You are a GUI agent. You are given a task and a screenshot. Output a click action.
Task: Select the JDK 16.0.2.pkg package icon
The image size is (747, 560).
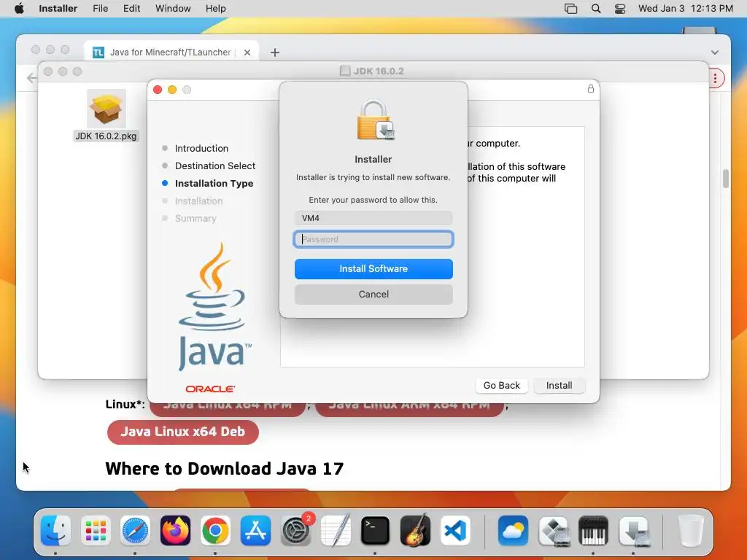point(107,109)
